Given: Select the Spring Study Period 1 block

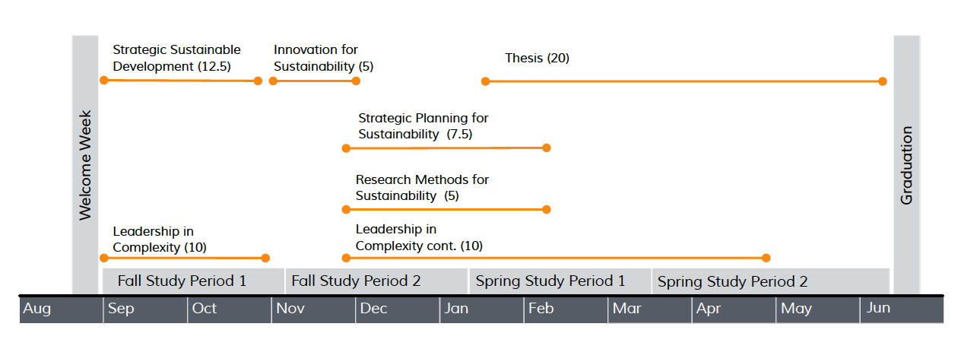Looking at the screenshot, I should coord(560,281).
